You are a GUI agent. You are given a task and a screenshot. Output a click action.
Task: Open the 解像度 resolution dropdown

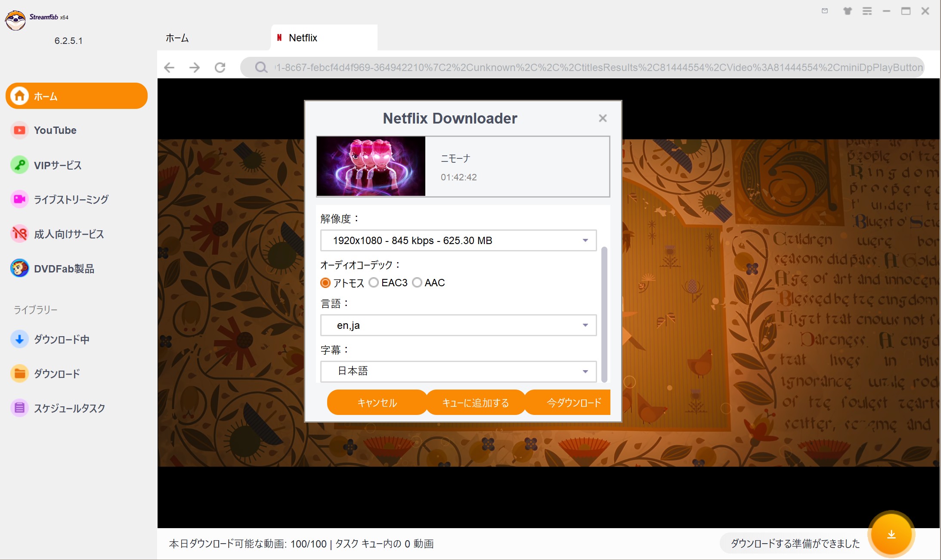[x=458, y=240]
